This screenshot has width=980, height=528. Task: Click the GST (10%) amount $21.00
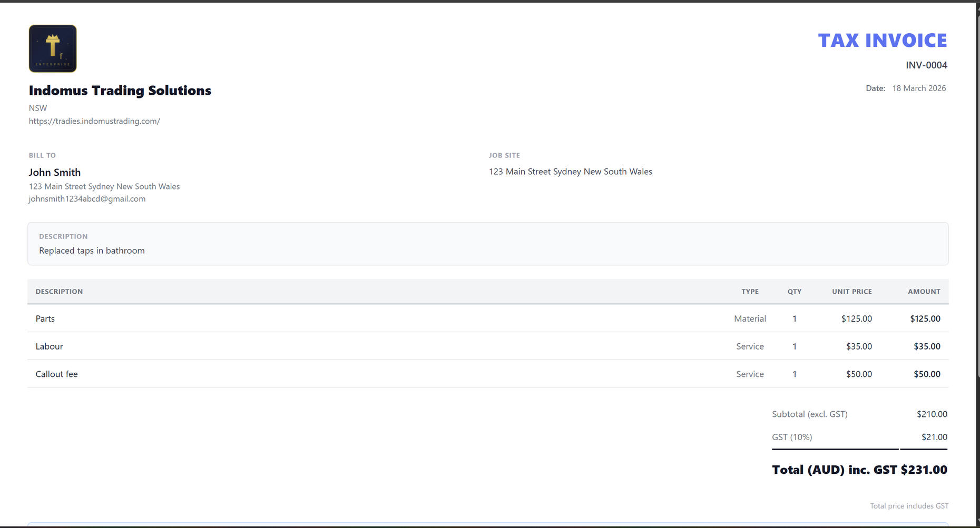click(x=934, y=437)
